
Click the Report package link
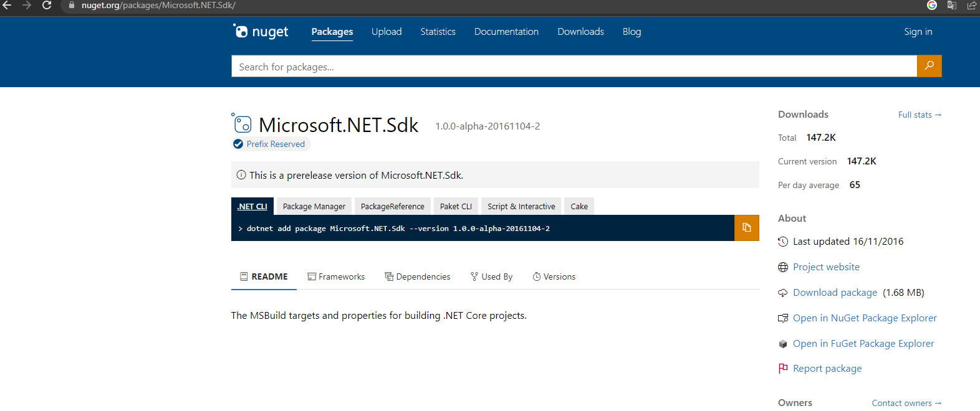[x=827, y=369]
